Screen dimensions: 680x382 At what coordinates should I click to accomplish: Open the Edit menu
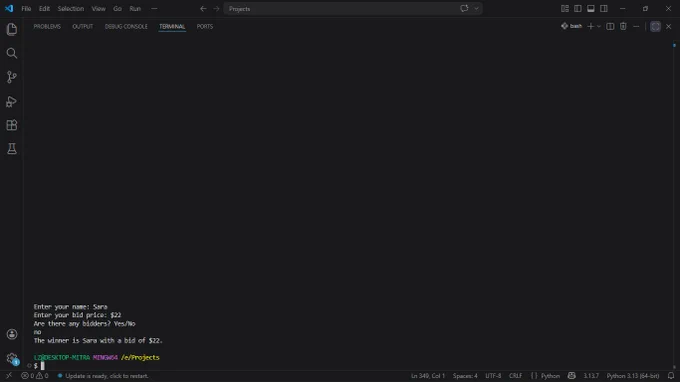(x=44, y=9)
